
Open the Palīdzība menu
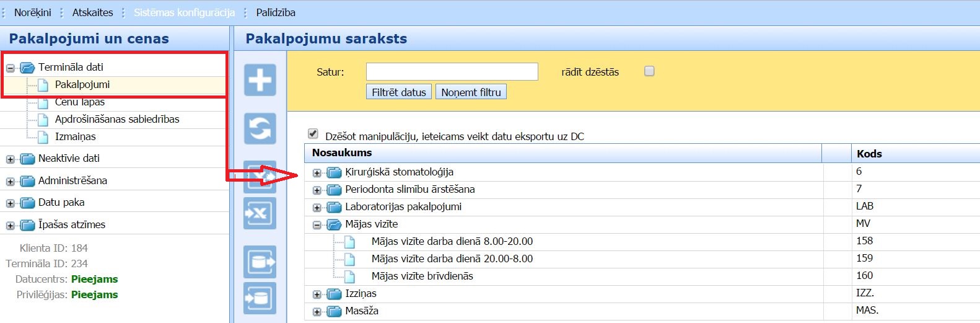pyautogui.click(x=276, y=12)
